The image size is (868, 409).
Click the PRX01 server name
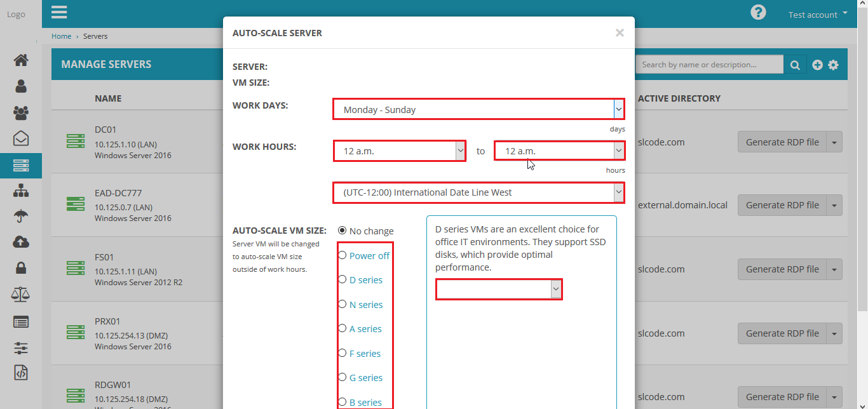coord(107,321)
